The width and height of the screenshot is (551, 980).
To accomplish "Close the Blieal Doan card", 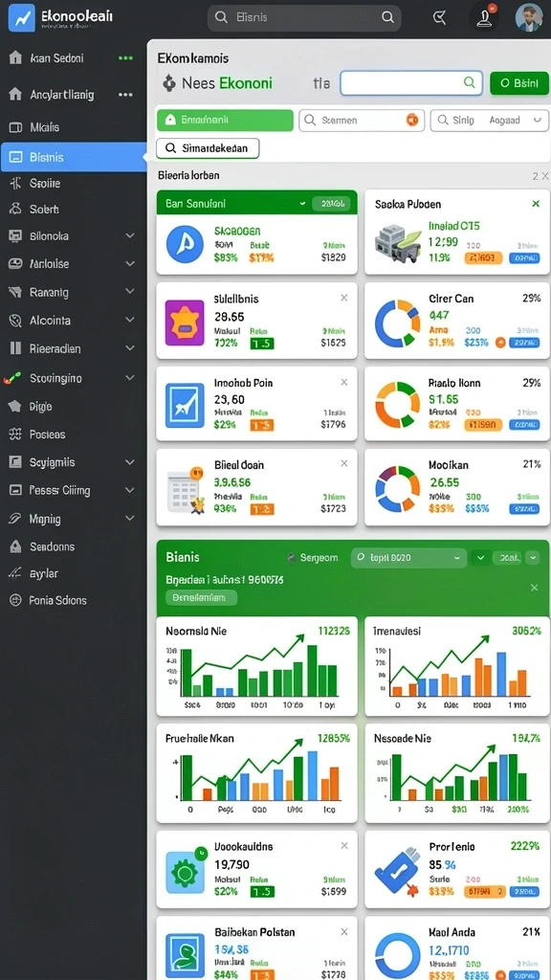I will pos(343,464).
